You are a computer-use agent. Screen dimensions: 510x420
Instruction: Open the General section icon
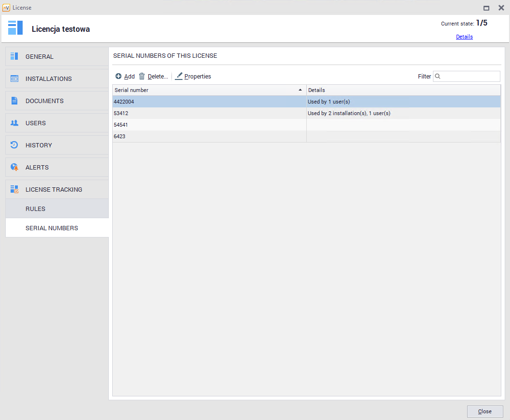(14, 56)
